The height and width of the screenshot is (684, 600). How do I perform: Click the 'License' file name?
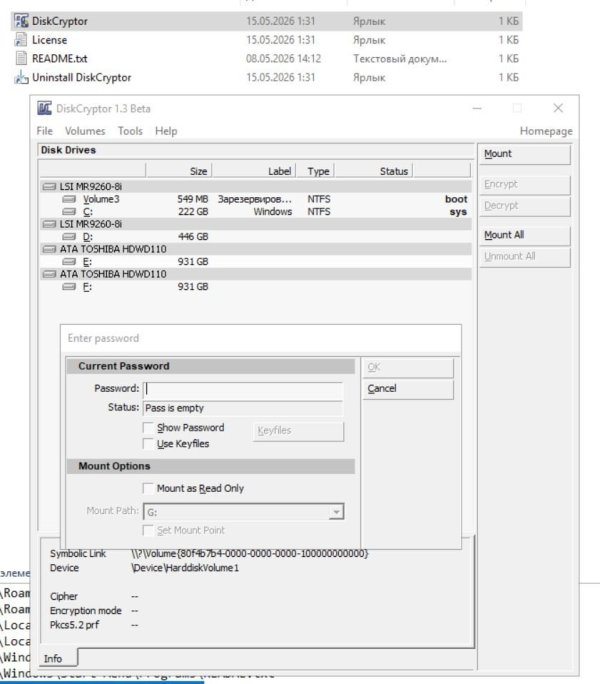[49, 40]
